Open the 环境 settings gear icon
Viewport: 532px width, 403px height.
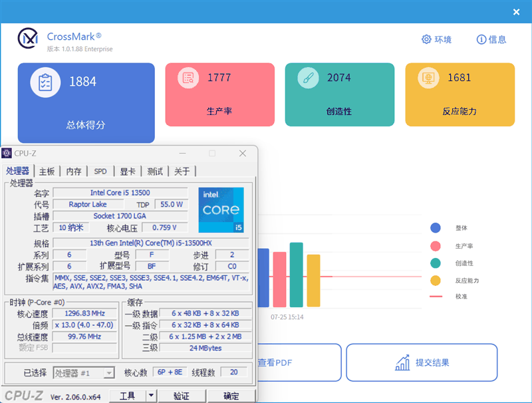426,39
